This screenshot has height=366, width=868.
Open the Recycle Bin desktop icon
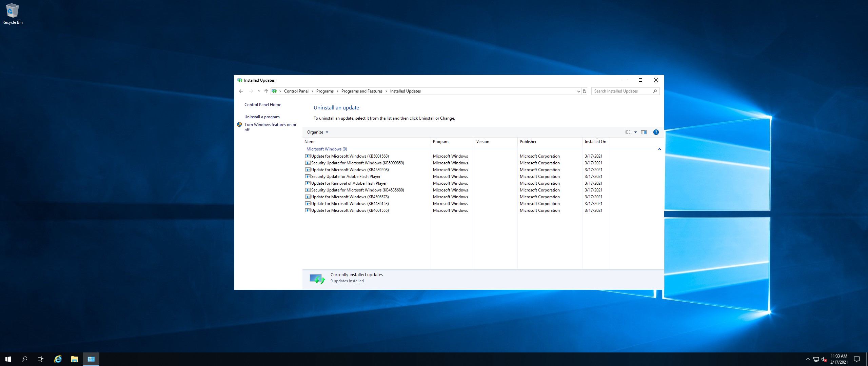point(13,14)
